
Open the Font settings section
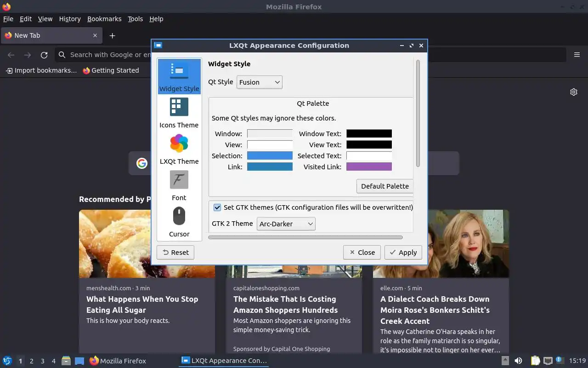(x=179, y=185)
